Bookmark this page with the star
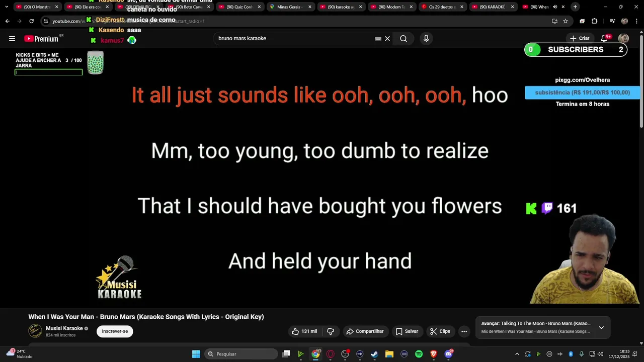The image size is (644, 362). point(566,21)
